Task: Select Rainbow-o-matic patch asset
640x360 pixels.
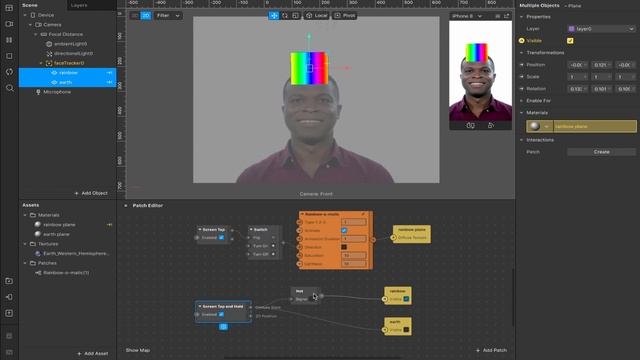Action: pyautogui.click(x=66, y=273)
